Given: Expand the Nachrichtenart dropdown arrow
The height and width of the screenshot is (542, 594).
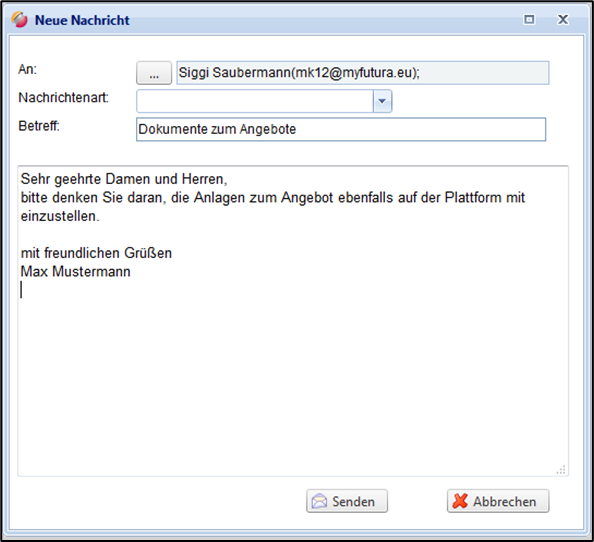Looking at the screenshot, I should tap(382, 101).
